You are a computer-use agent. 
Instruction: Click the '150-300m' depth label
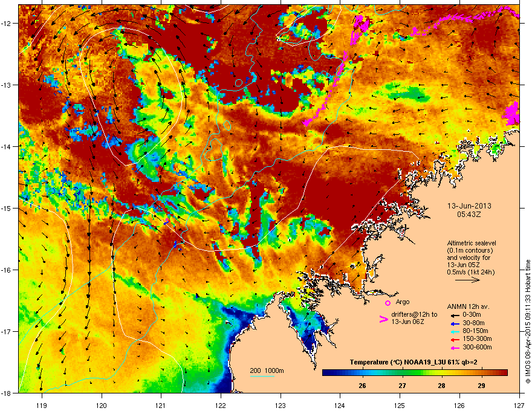[x=477, y=338]
